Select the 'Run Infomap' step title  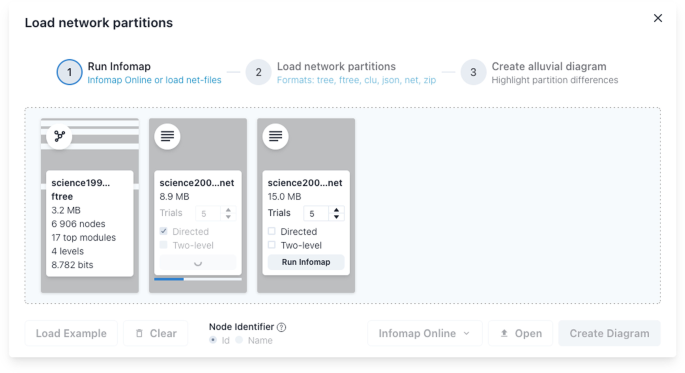(x=119, y=66)
